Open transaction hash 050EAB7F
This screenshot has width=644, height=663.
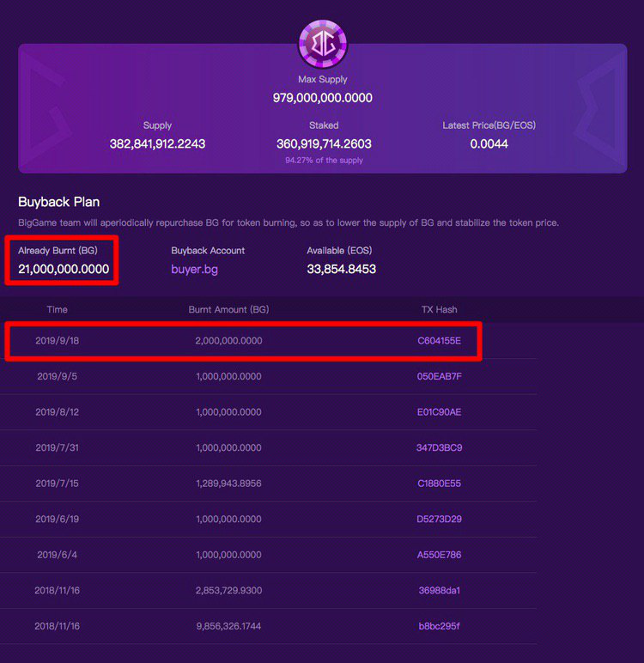(x=439, y=376)
